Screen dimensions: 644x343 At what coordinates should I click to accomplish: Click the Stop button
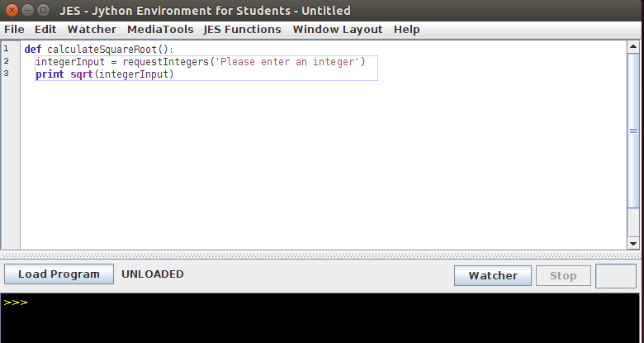(563, 275)
